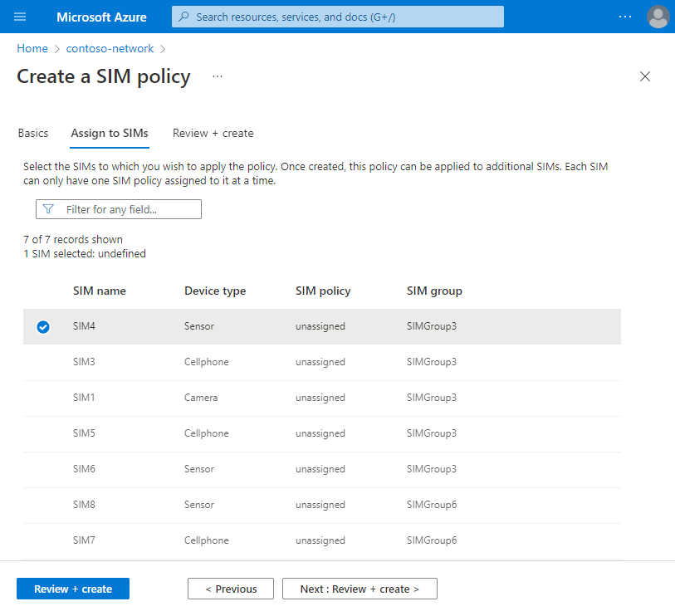Switch to the Basics tab

33,133
